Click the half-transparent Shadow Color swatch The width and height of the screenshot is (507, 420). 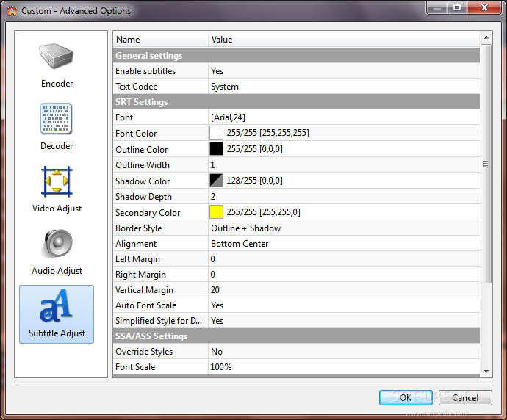tap(216, 181)
